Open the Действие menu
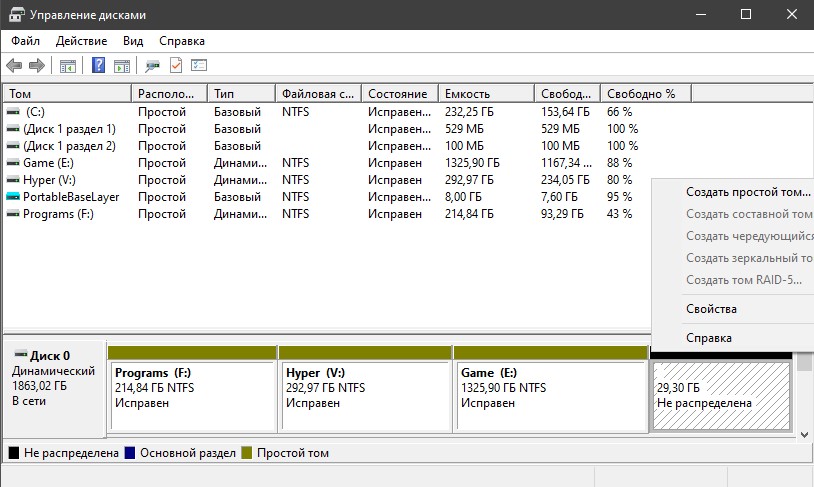Viewport: 814px width, 487px height. [82, 40]
